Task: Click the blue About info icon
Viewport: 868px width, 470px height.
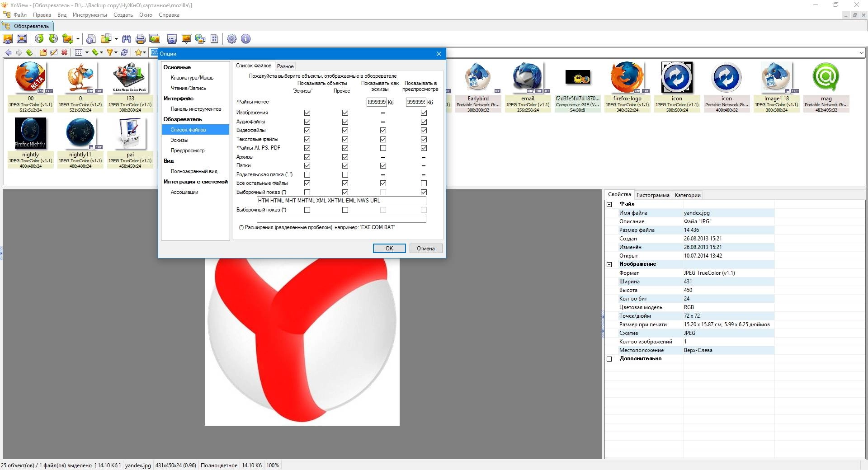Action: [x=245, y=39]
